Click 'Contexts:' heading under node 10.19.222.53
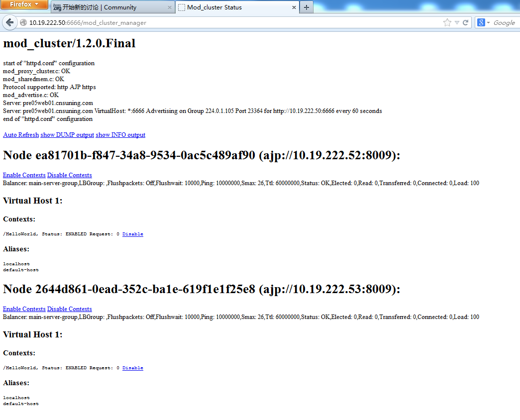This screenshot has width=520, height=420. [19, 353]
